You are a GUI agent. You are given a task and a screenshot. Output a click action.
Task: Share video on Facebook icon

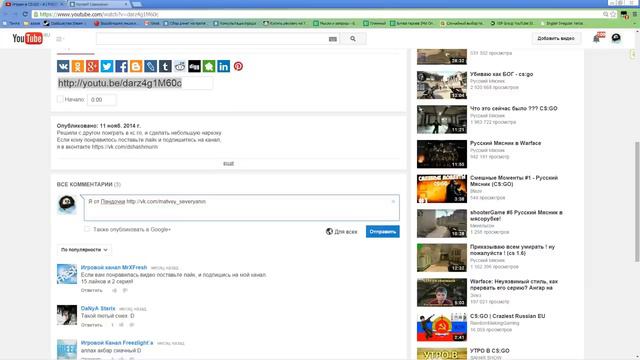122,66
